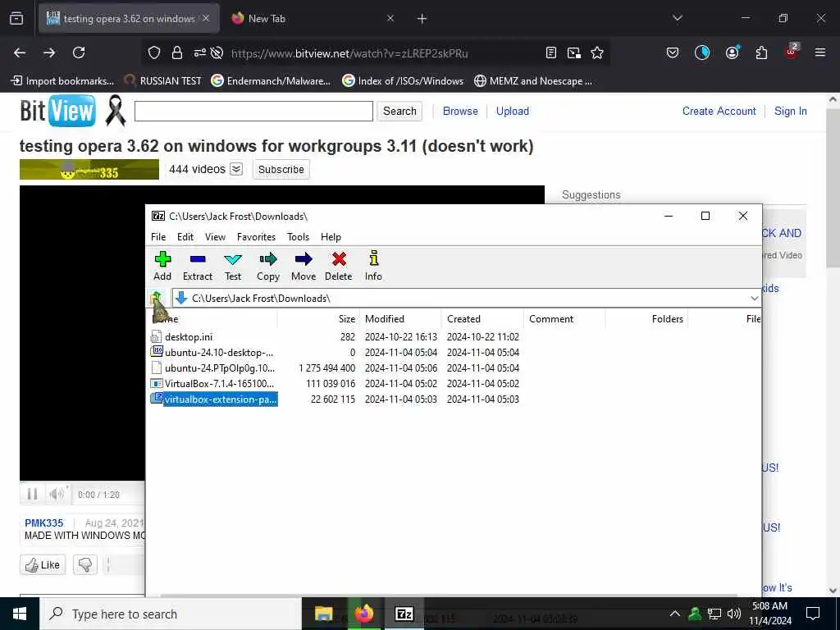
Task: Open Firefox list all tabs dropdown
Action: coord(677,18)
